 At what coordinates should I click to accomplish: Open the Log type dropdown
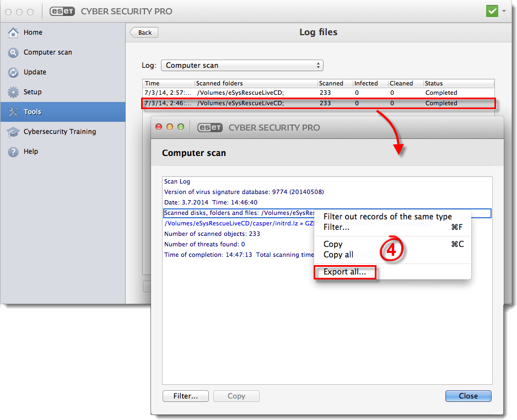pos(241,65)
